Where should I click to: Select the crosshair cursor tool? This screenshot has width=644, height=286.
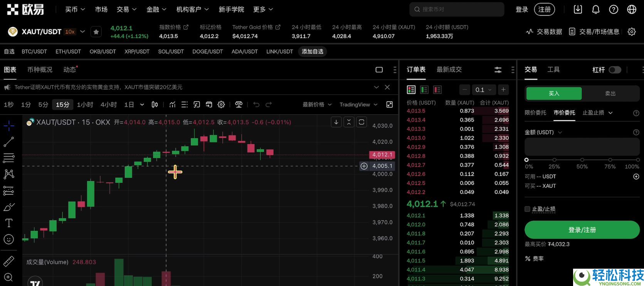[x=9, y=125]
